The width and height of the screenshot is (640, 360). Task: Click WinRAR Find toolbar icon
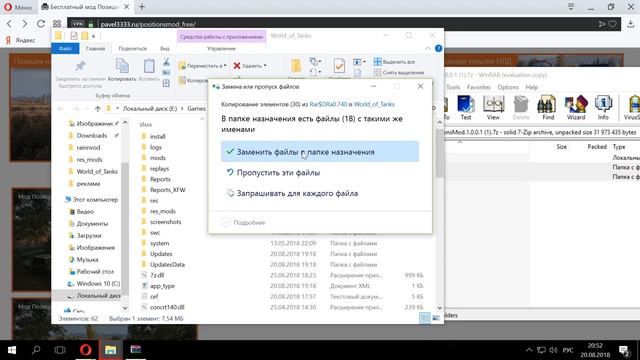(548, 108)
